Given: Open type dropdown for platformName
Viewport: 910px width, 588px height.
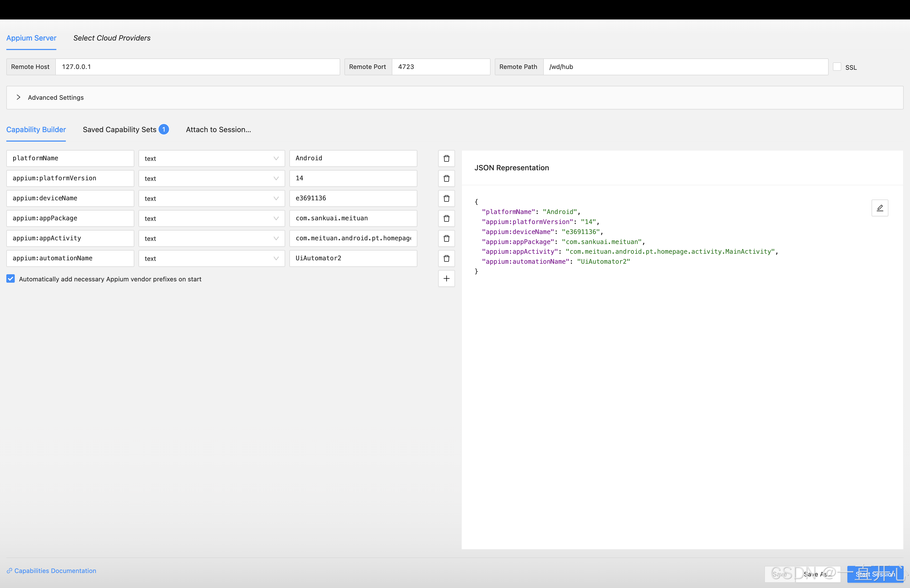Looking at the screenshot, I should point(211,158).
